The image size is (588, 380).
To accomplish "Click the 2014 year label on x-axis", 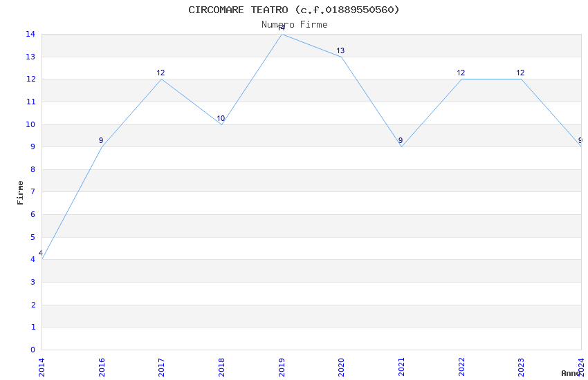I will [42, 368].
